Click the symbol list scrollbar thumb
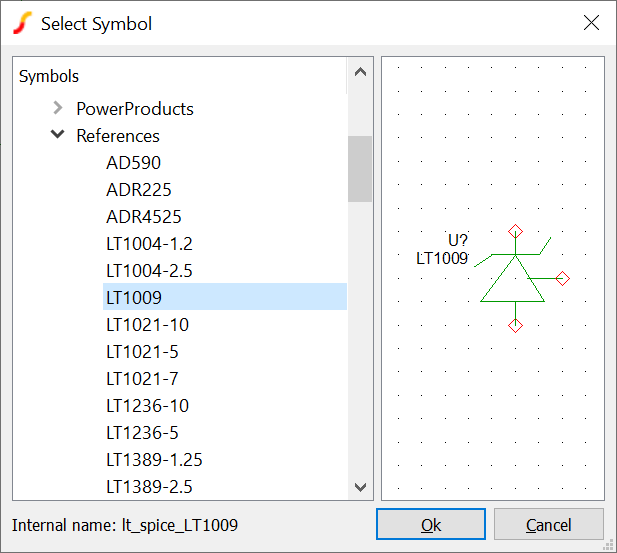 click(360, 168)
